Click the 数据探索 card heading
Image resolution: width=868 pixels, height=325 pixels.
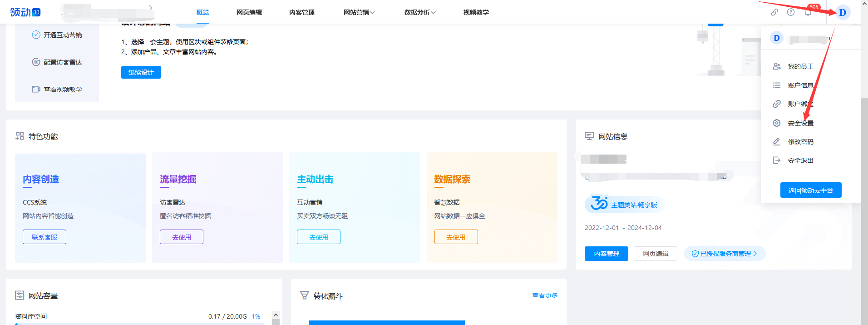coord(452,179)
